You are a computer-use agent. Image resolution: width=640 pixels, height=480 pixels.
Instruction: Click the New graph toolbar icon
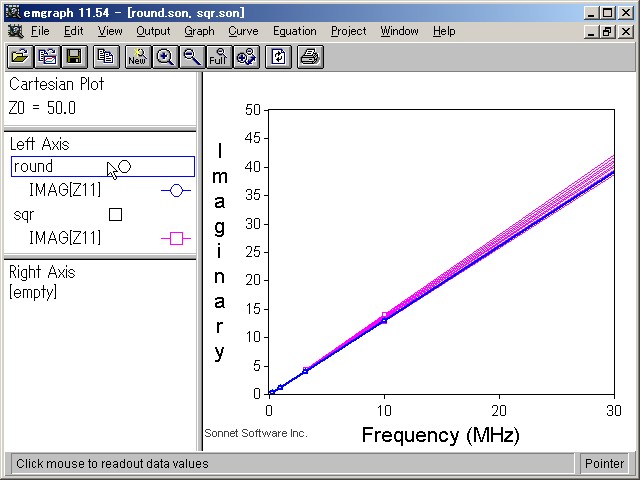coord(138,57)
